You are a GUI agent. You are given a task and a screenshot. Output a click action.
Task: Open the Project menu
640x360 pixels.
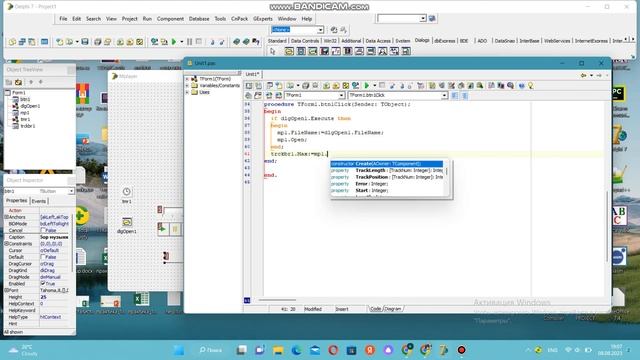click(130, 19)
